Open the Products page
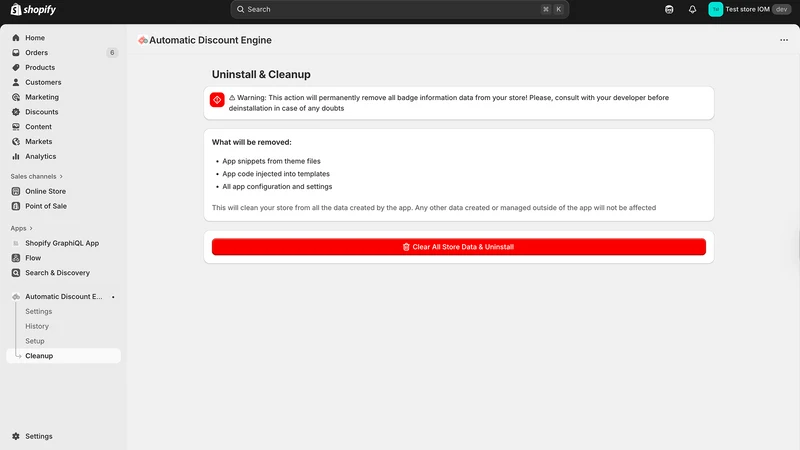Viewport: 800px width, 450px height. click(40, 67)
